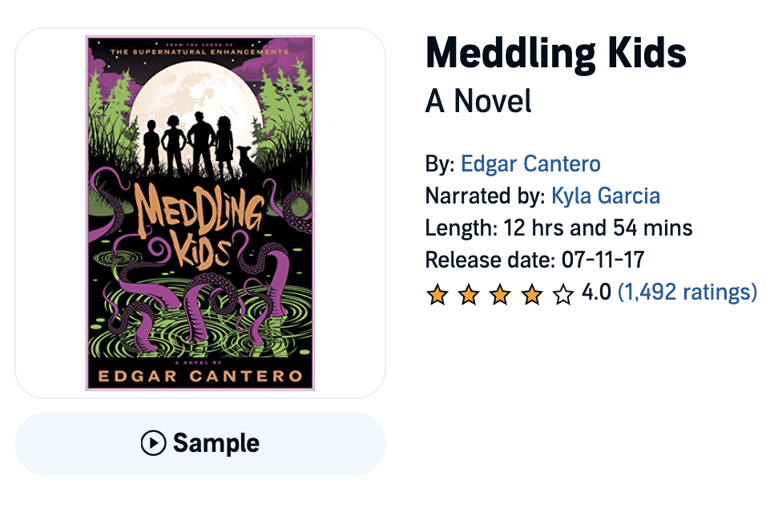This screenshot has height=532, width=766.
Task: Open author Edgar Cantero's page
Action: 530,165
